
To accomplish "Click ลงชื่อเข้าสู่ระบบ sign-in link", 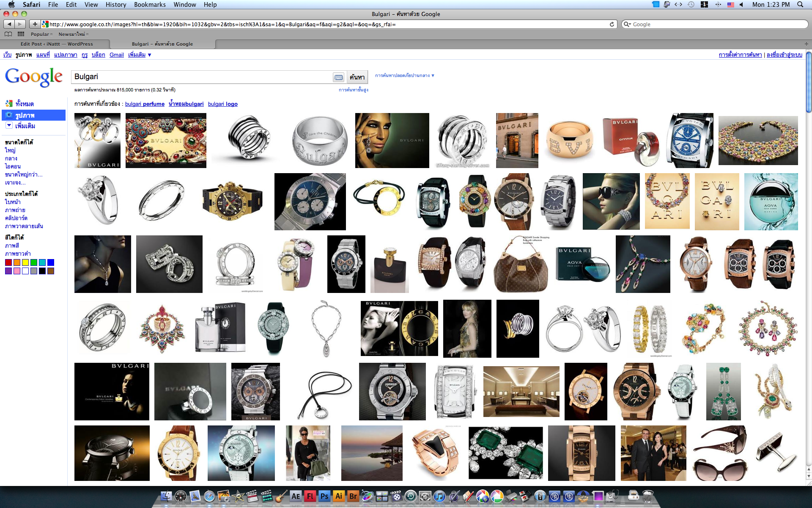I will (785, 55).
